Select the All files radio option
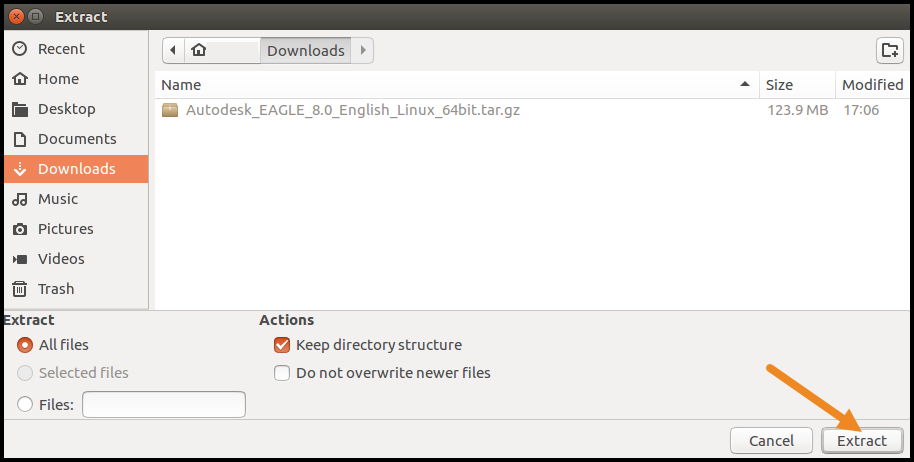 pos(26,345)
